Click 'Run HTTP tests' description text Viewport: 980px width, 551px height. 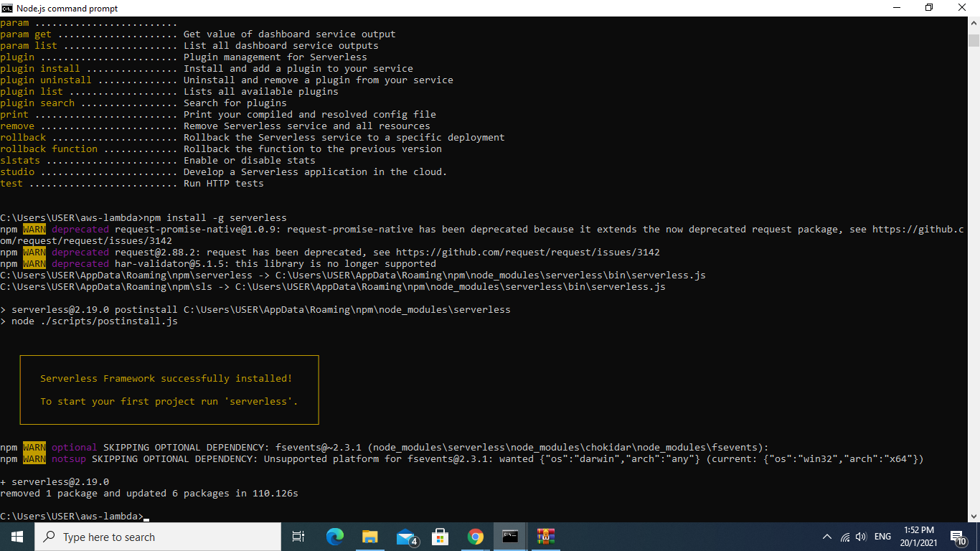coord(224,183)
